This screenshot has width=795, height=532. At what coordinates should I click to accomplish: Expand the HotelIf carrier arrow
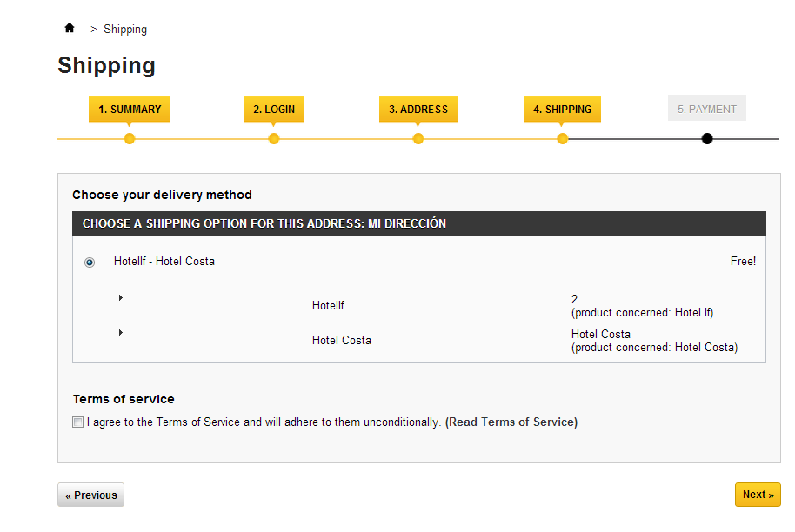(x=121, y=298)
